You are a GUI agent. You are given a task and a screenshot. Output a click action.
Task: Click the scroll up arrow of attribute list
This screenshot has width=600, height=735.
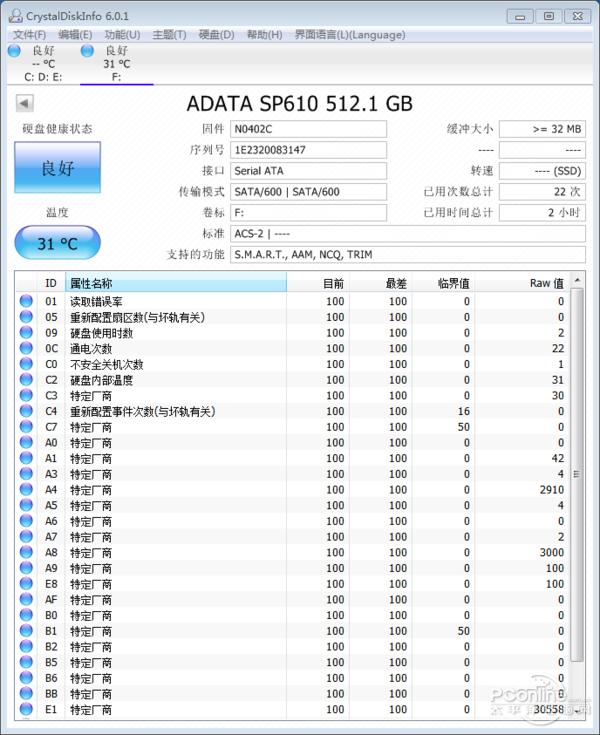click(x=578, y=280)
